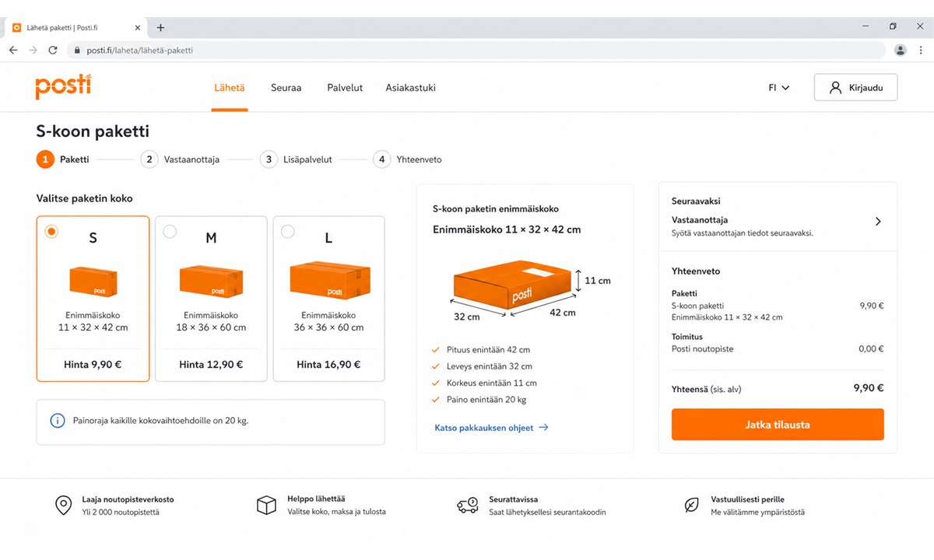Close the Lähetä paketti browser tab
This screenshot has width=934, height=560.
pos(138,27)
